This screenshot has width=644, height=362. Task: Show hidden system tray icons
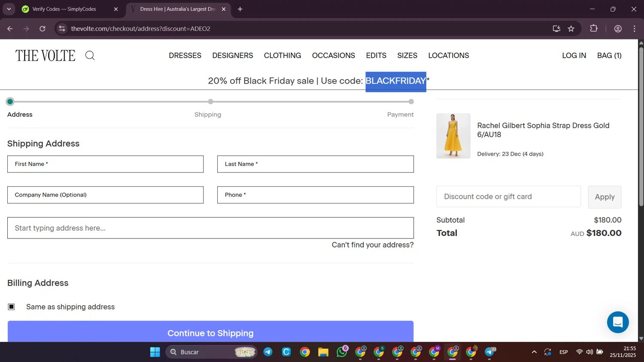point(534,352)
